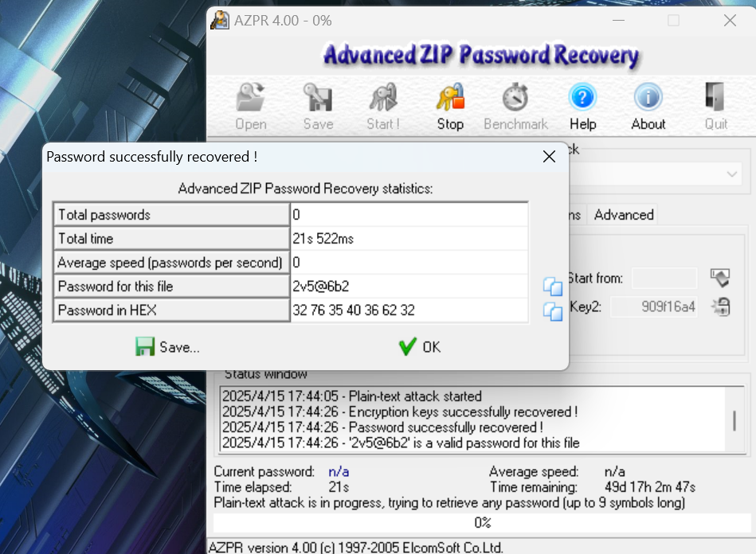Copy the recovered password to clipboard

[x=553, y=287]
